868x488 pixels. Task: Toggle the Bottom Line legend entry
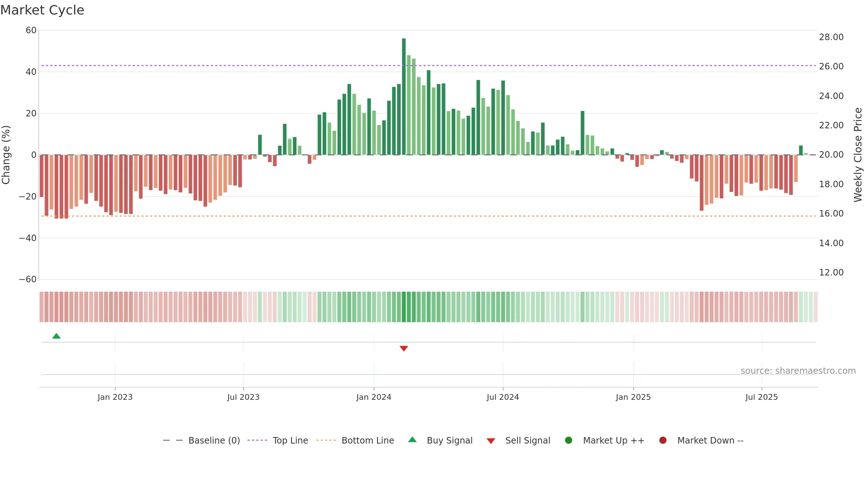click(355, 440)
